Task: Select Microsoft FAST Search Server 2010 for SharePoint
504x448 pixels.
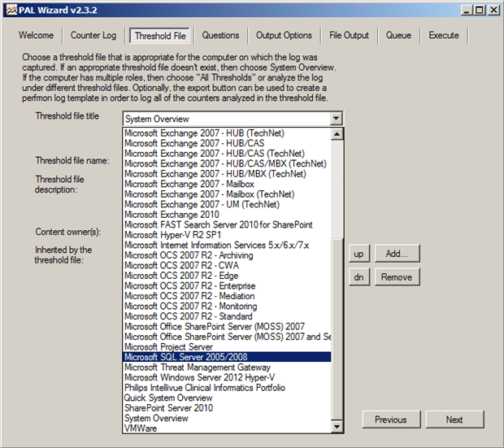Action: pos(227,224)
